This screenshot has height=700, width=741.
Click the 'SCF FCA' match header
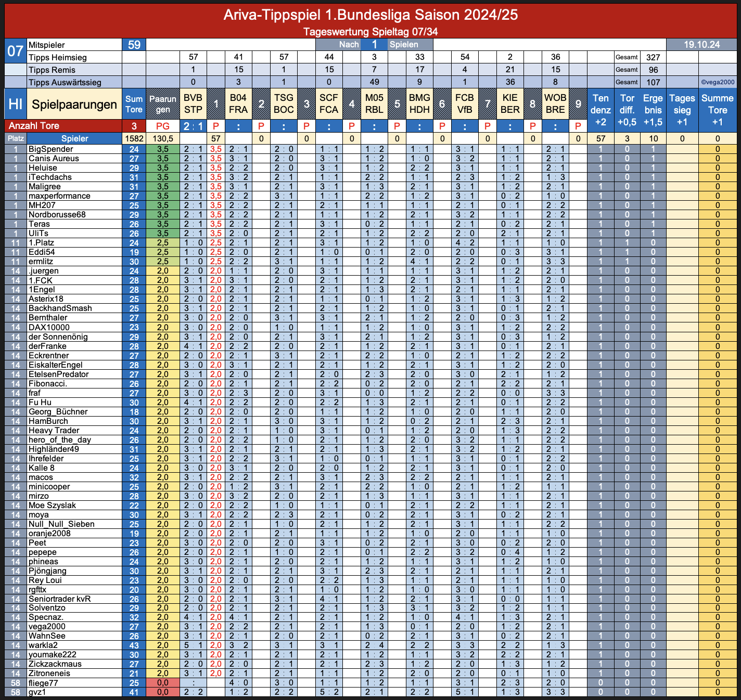coord(329,104)
